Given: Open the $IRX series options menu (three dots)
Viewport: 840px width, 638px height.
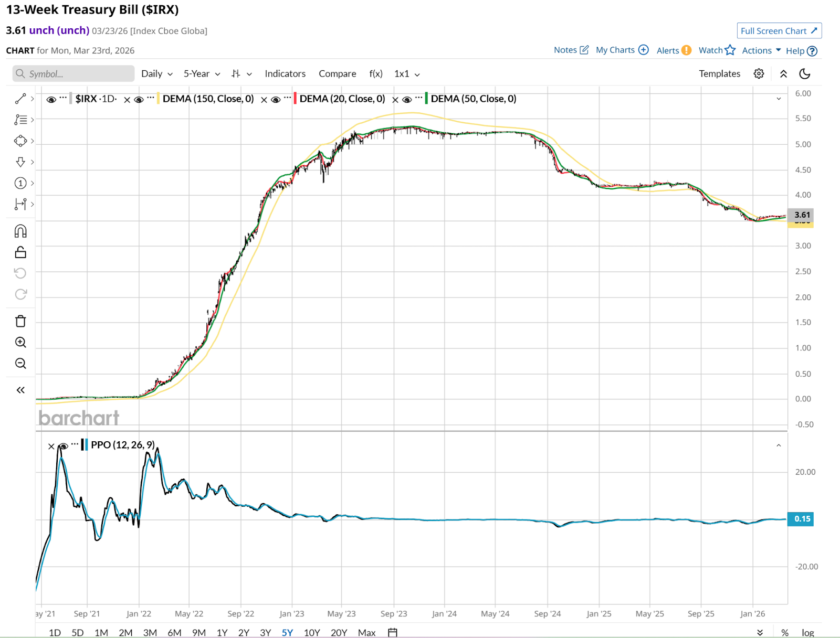Looking at the screenshot, I should tap(63, 98).
